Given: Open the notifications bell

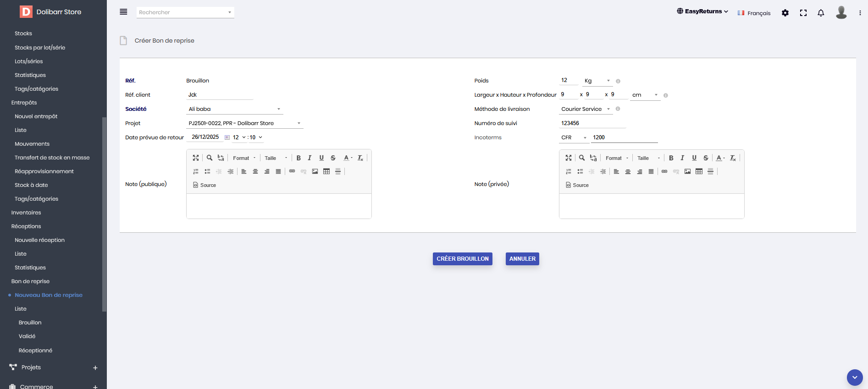Looking at the screenshot, I should pyautogui.click(x=821, y=13).
